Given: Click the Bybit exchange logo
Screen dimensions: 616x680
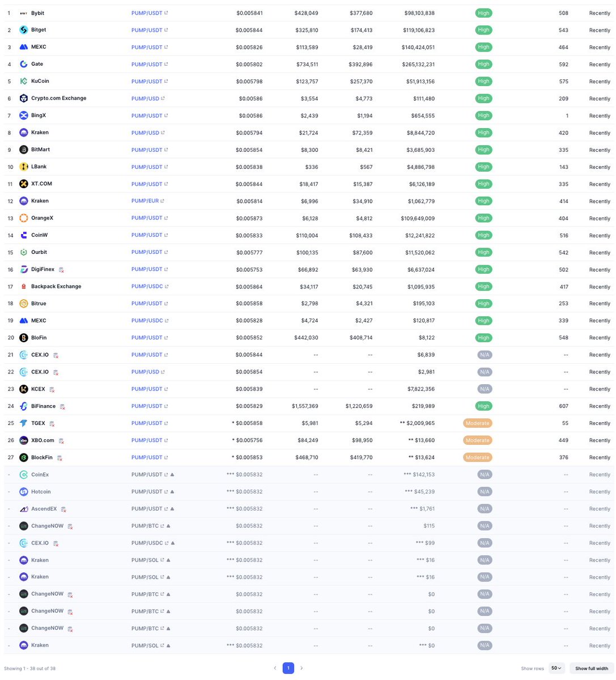Looking at the screenshot, I should 24,13.
